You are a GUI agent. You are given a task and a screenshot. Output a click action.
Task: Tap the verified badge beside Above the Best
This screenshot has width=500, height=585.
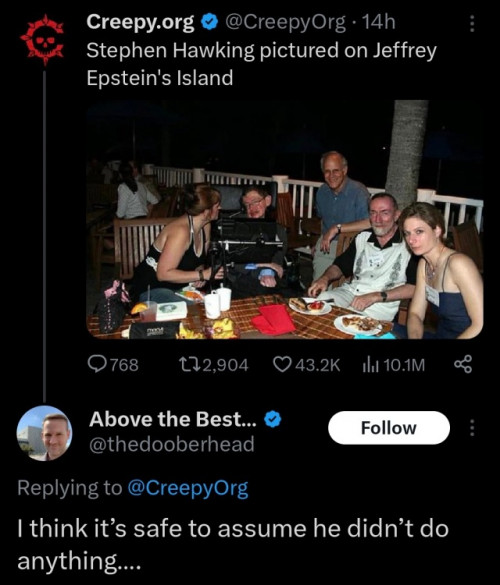(x=273, y=419)
